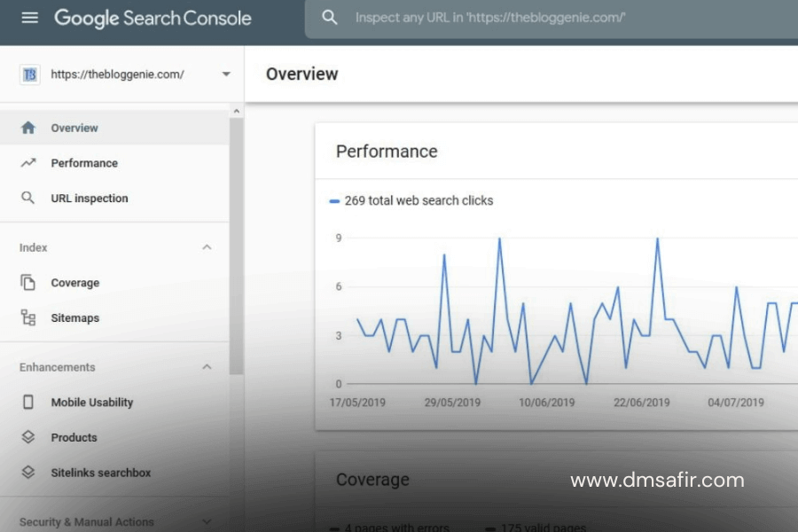
Task: Click sidebar scrollbar up arrow
Action: (x=236, y=111)
